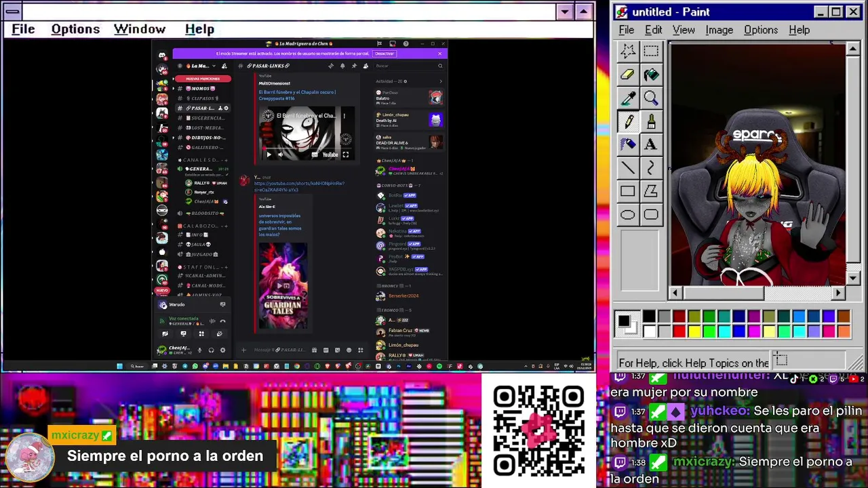Viewport: 868px width, 488px height.
Task: Click the NUEVAS MENCIONES red button
Action: coord(203,79)
